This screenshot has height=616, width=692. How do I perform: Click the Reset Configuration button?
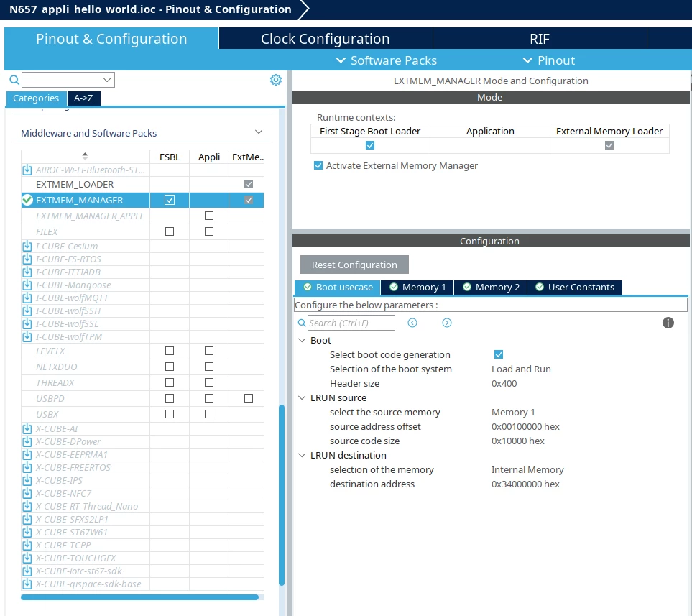click(x=354, y=265)
